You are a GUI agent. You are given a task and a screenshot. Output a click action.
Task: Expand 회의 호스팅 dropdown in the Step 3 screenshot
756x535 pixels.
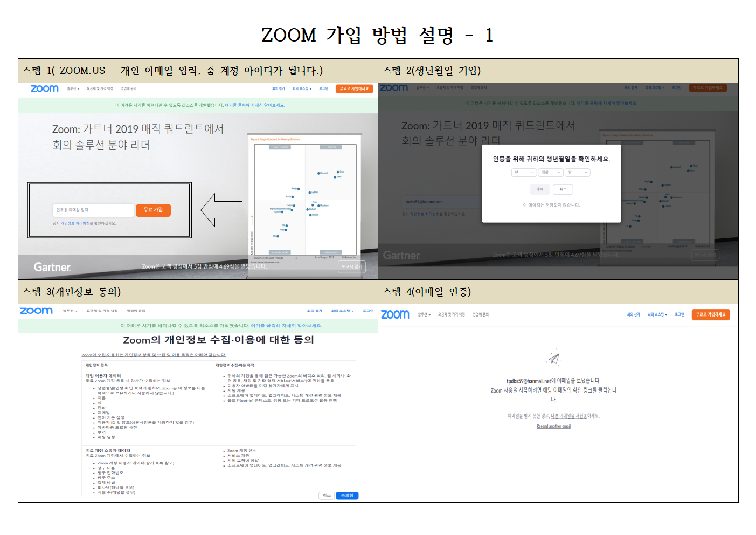click(x=342, y=311)
